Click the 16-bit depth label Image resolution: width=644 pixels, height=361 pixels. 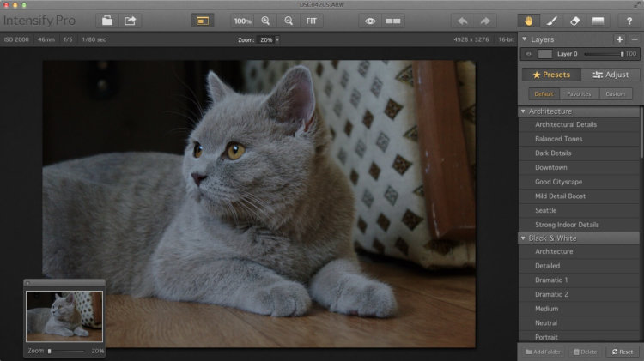[506, 39]
